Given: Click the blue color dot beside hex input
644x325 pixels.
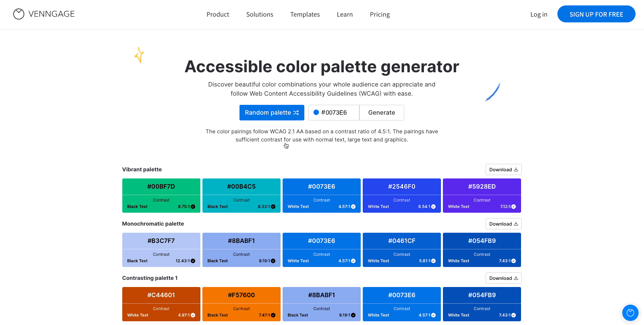Looking at the screenshot, I should click(316, 112).
